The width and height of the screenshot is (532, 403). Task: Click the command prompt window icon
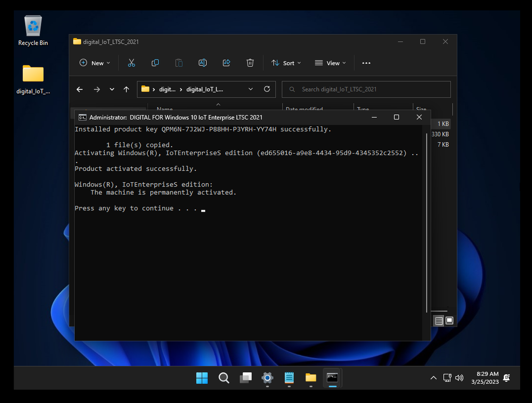coord(82,117)
